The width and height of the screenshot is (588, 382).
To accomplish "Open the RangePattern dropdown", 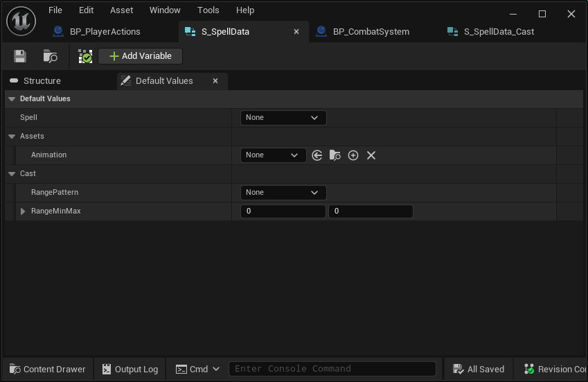I will point(283,193).
